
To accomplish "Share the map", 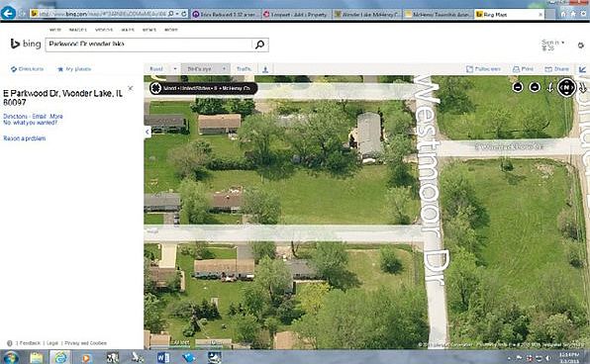I will (557, 69).
